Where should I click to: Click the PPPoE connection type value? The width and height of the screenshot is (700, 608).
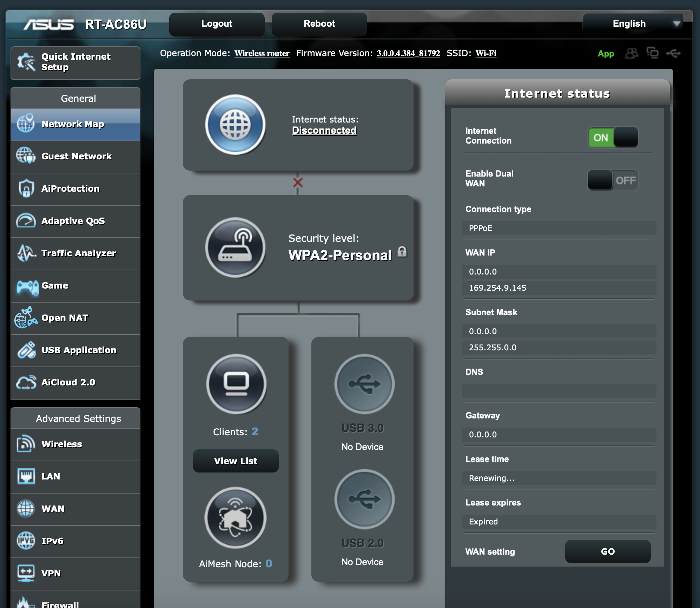pyautogui.click(x=559, y=228)
